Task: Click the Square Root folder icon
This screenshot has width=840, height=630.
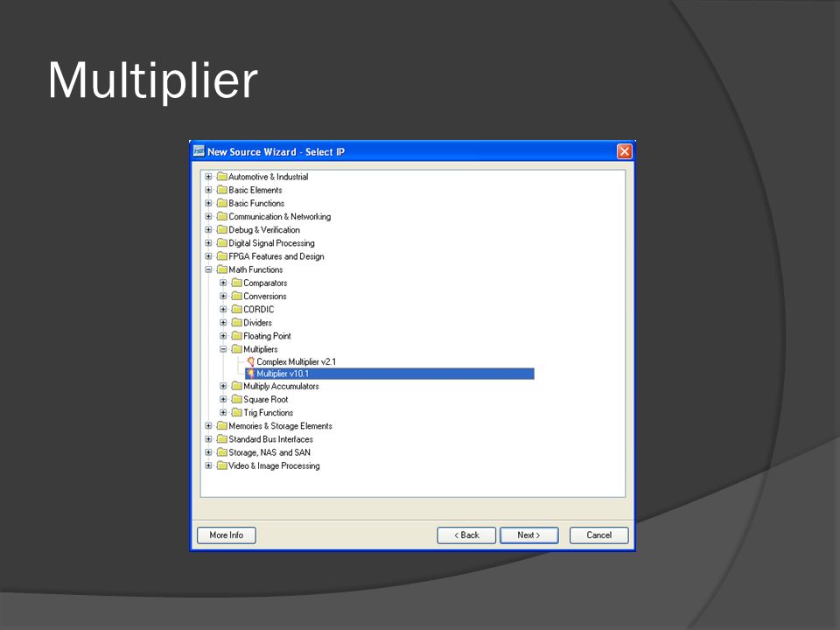Action: click(x=237, y=399)
